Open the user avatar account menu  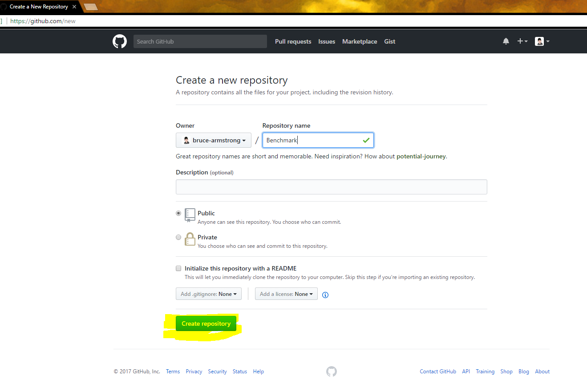click(x=542, y=41)
